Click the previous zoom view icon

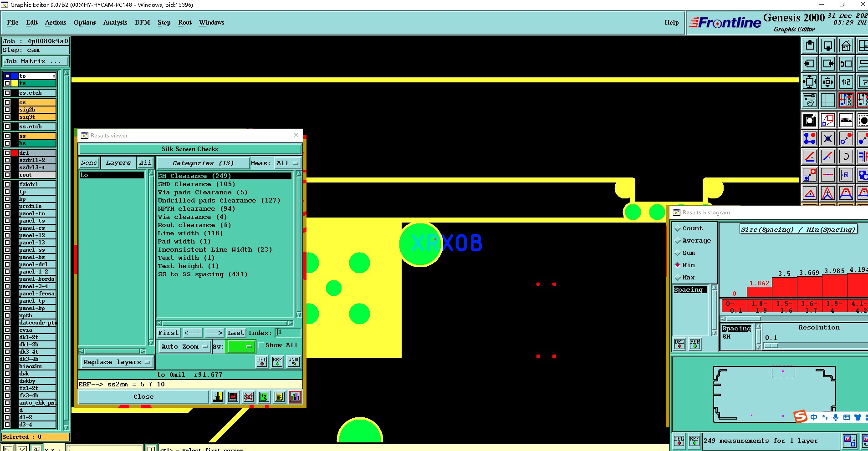click(x=846, y=64)
